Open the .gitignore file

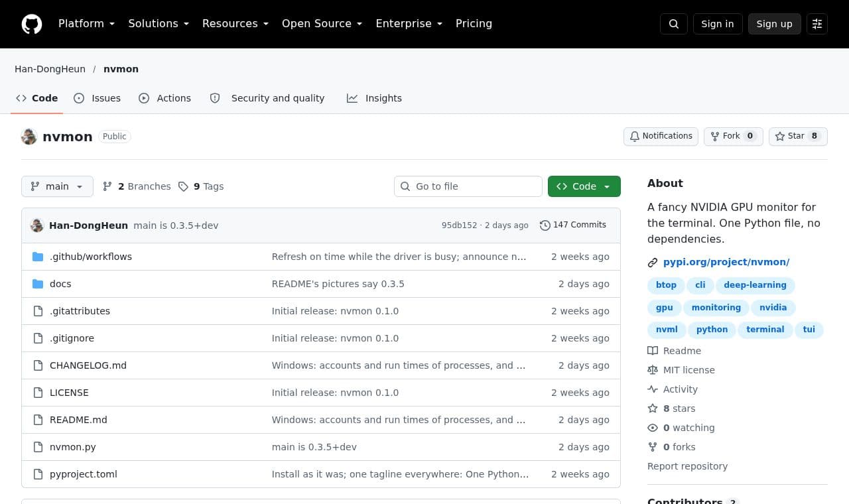point(72,338)
